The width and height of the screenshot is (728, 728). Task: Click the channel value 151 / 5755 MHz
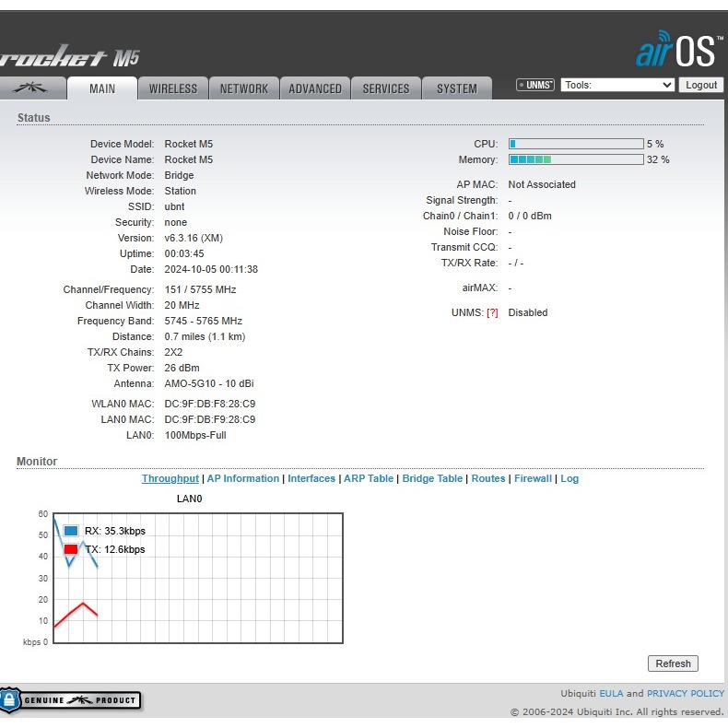click(200, 289)
